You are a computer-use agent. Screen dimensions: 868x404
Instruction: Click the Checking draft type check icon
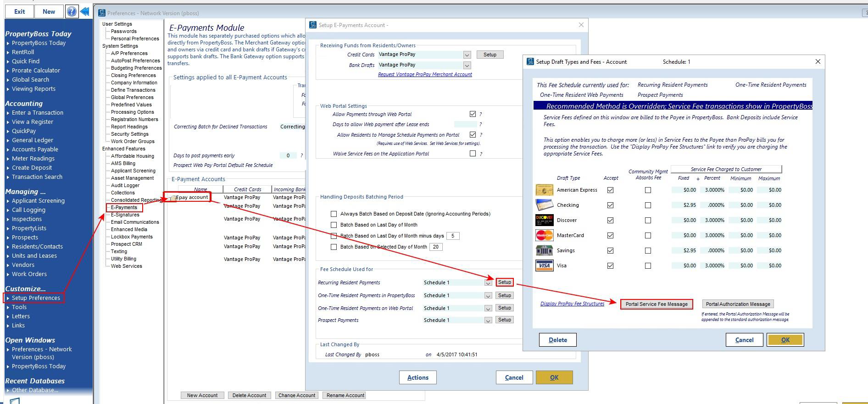pyautogui.click(x=544, y=205)
